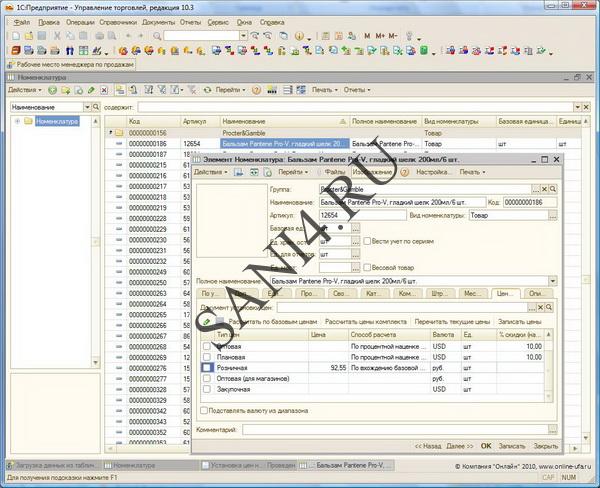This screenshot has width=600, height=488.
Task: Click Refresh icon in Номенклатура toolbar
Action: 207,90
